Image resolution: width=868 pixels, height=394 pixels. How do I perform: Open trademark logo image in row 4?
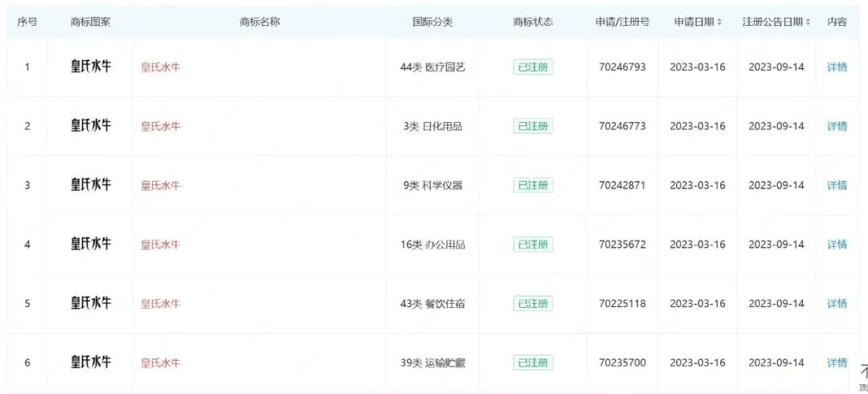pyautogui.click(x=91, y=244)
